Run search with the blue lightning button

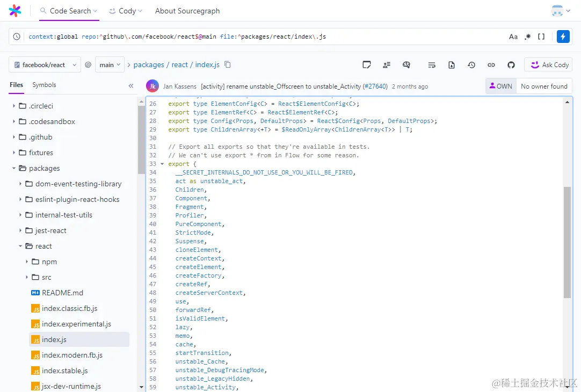pyautogui.click(x=563, y=37)
